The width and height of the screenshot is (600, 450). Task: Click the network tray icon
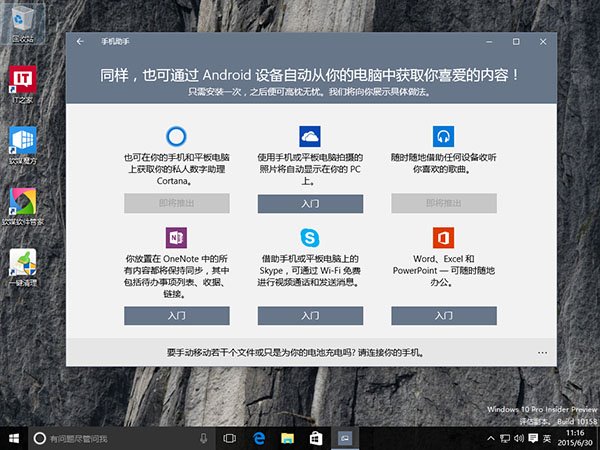505,439
